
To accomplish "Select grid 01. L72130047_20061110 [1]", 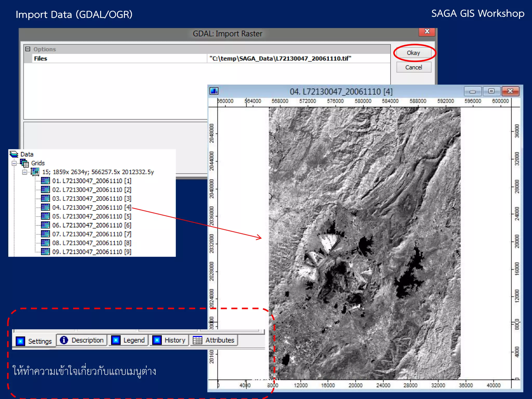I will pyautogui.click(x=92, y=181).
